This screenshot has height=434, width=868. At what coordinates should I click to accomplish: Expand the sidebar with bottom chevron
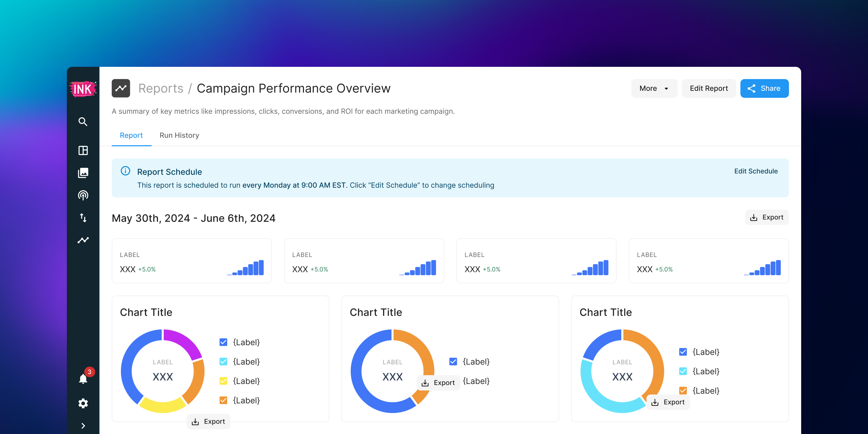[x=83, y=426]
